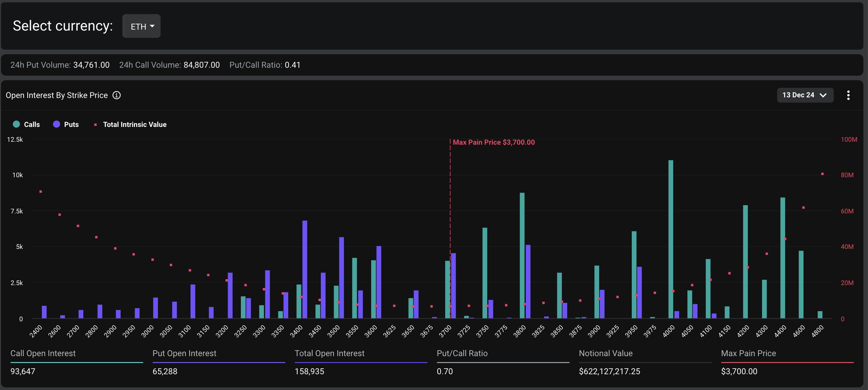
Task: Select the Call Open Interest stat tab
Action: [x=43, y=353]
